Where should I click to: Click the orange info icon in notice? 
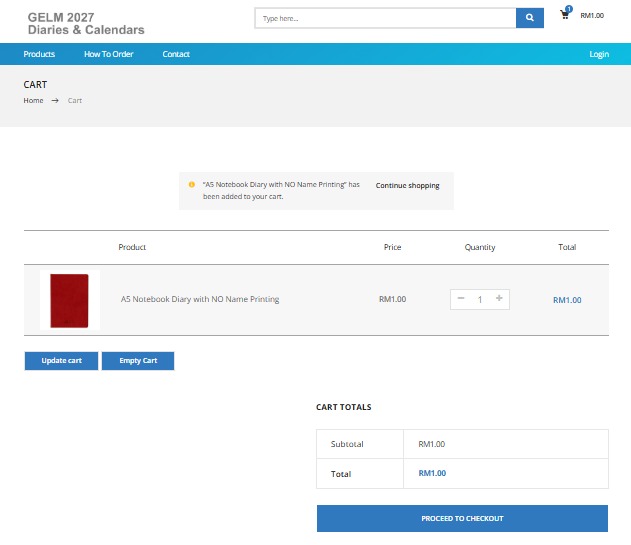[192, 184]
